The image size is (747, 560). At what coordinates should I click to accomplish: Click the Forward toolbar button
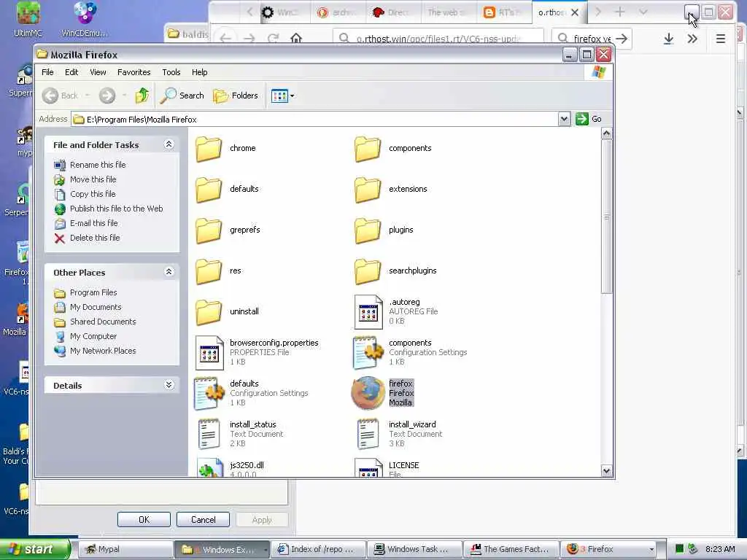[x=107, y=96]
